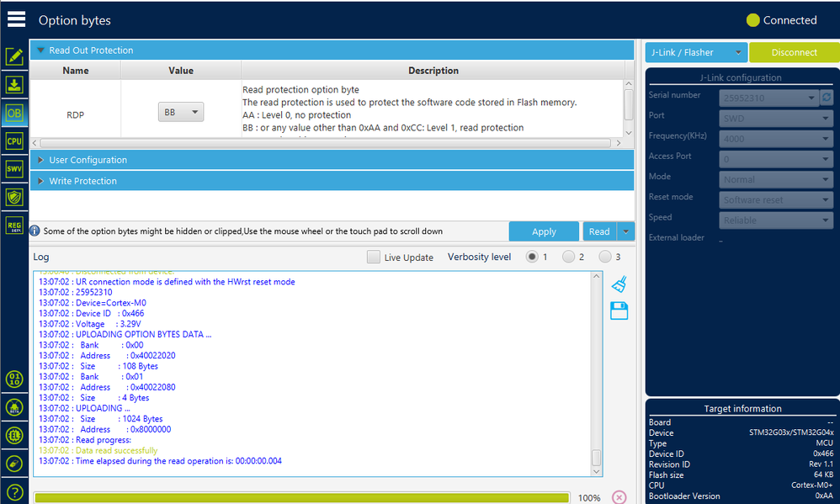This screenshot has width=840, height=504.
Task: Open the Speed Reliable dropdown
Action: point(776,220)
